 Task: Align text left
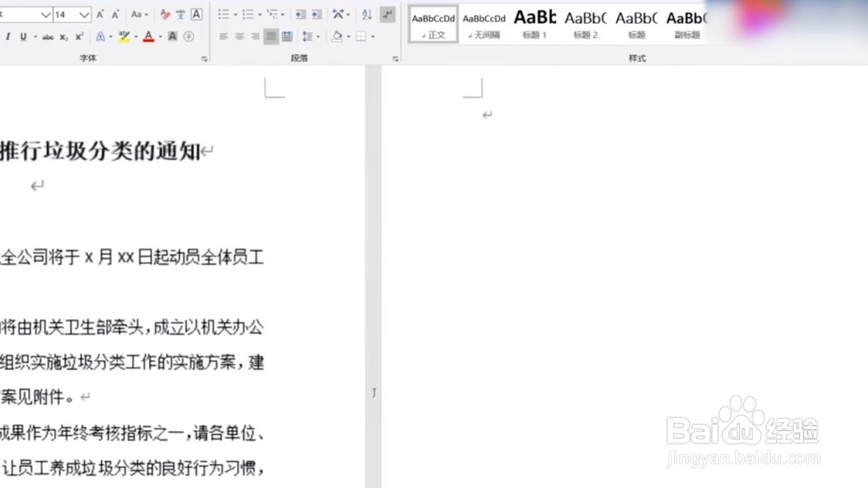(x=224, y=37)
